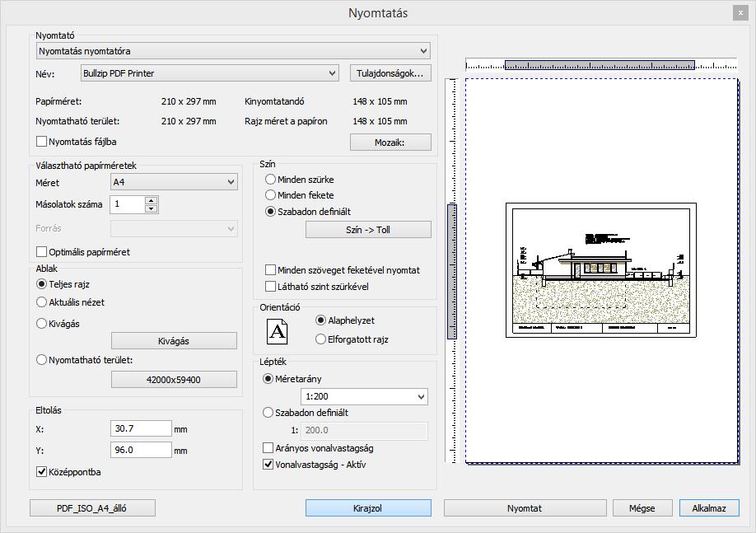
Task: Click the Y offset field 96.0
Action: [x=142, y=450]
